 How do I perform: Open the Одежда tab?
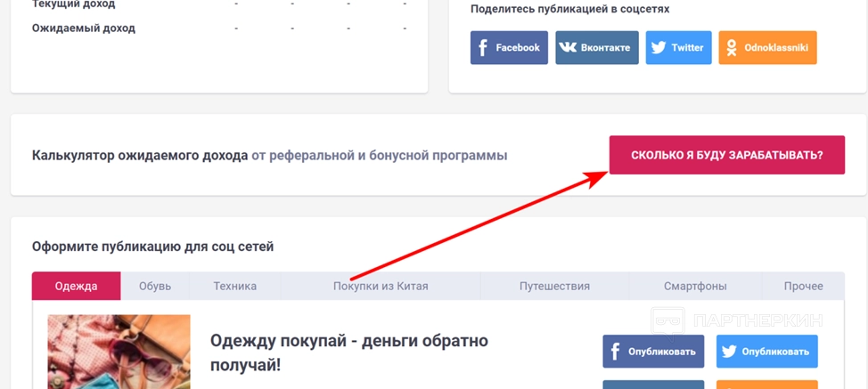[77, 287]
